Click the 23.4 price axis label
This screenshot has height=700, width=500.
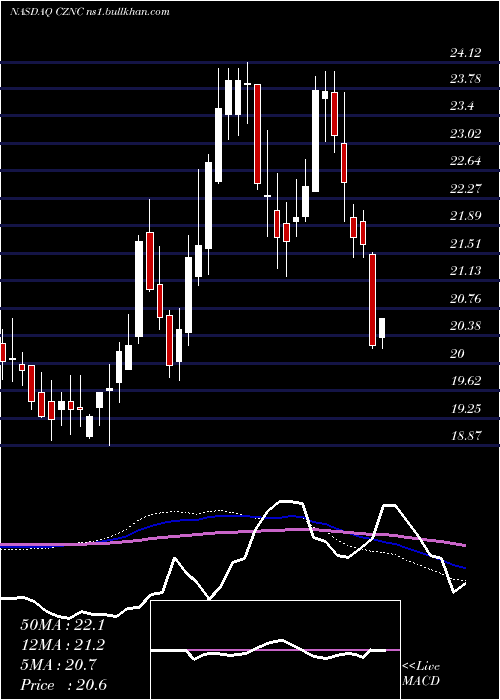click(462, 106)
